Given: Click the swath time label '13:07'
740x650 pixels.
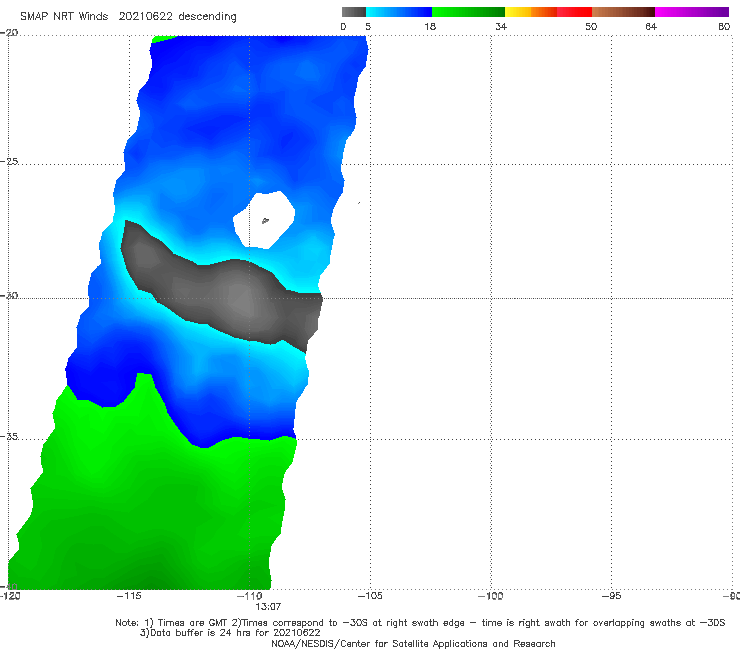Looking at the screenshot, I should tap(268, 607).
